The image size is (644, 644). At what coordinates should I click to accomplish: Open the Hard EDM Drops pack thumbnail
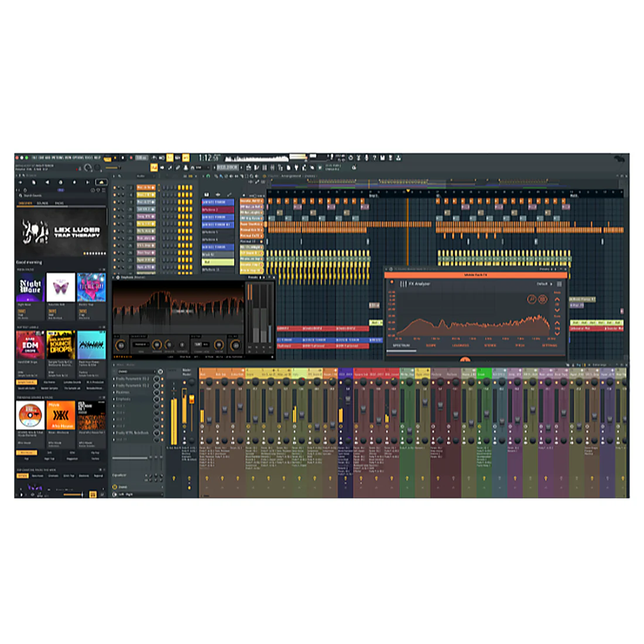(x=30, y=345)
